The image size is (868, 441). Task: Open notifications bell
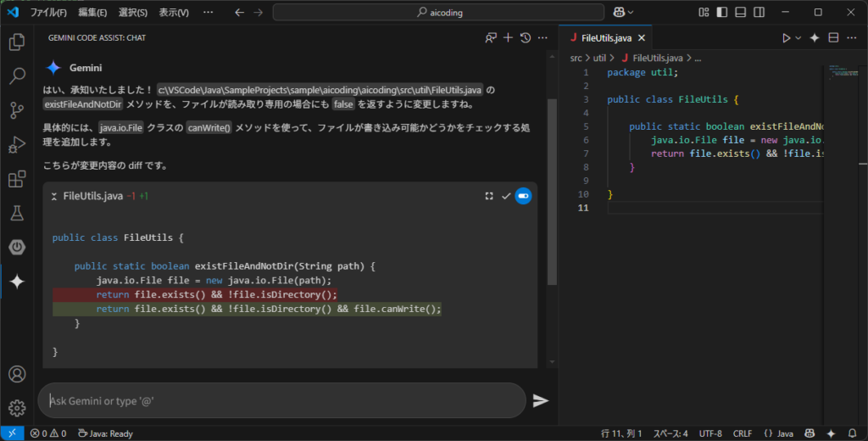click(852, 433)
